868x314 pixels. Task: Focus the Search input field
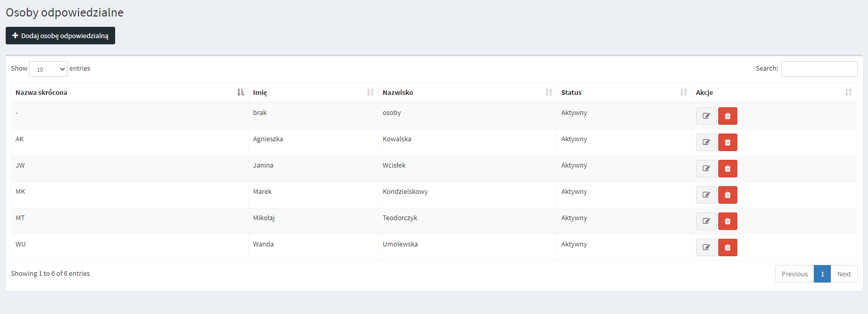tap(819, 69)
